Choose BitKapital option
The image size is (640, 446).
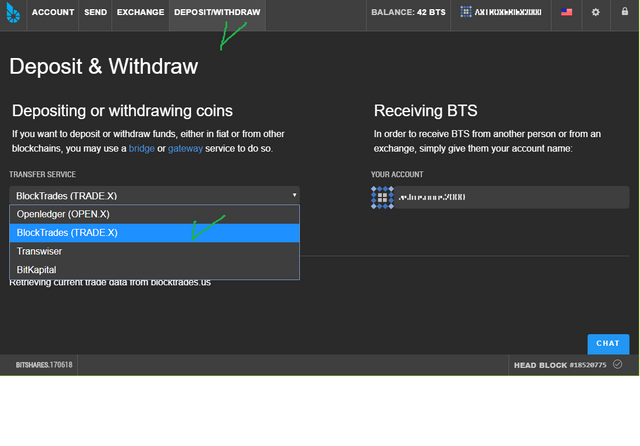154,270
